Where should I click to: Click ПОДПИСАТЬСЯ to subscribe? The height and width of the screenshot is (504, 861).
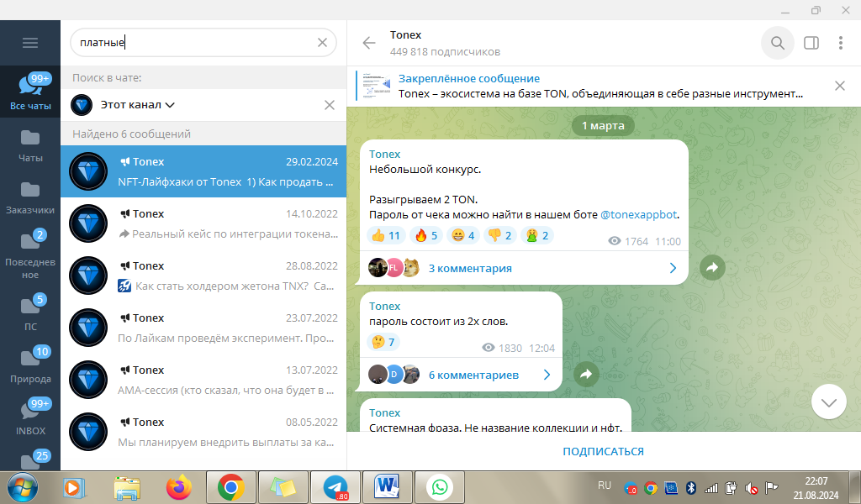[603, 451]
